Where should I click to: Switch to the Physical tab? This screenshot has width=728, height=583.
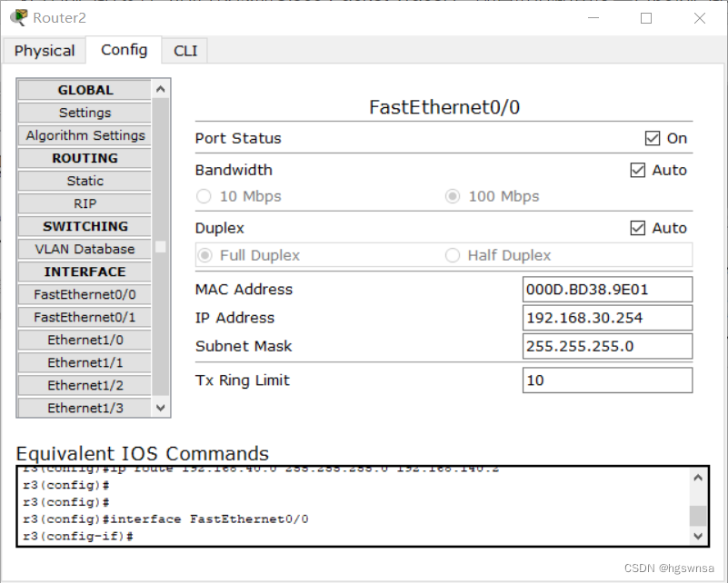tap(45, 51)
